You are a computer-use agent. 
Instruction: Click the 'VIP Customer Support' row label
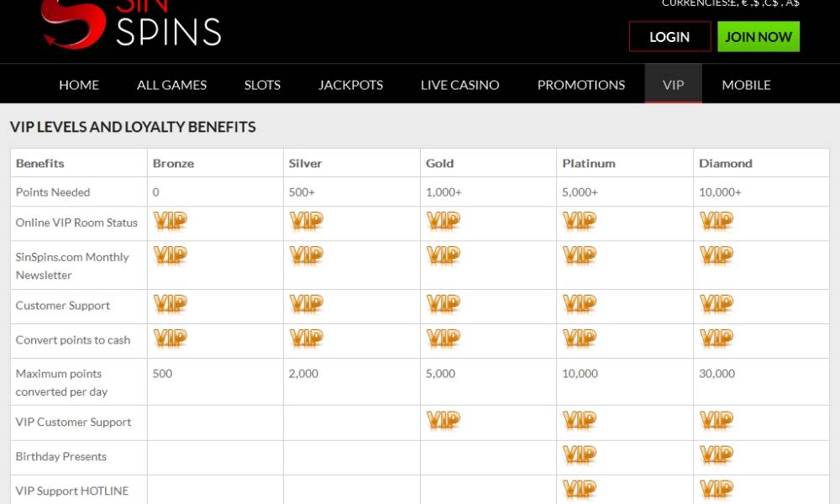73,422
